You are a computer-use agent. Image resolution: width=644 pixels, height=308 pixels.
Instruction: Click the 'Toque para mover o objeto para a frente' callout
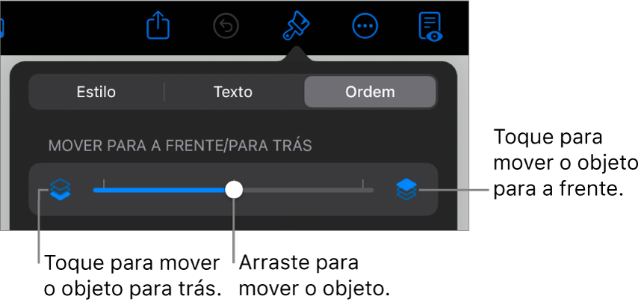click(566, 163)
